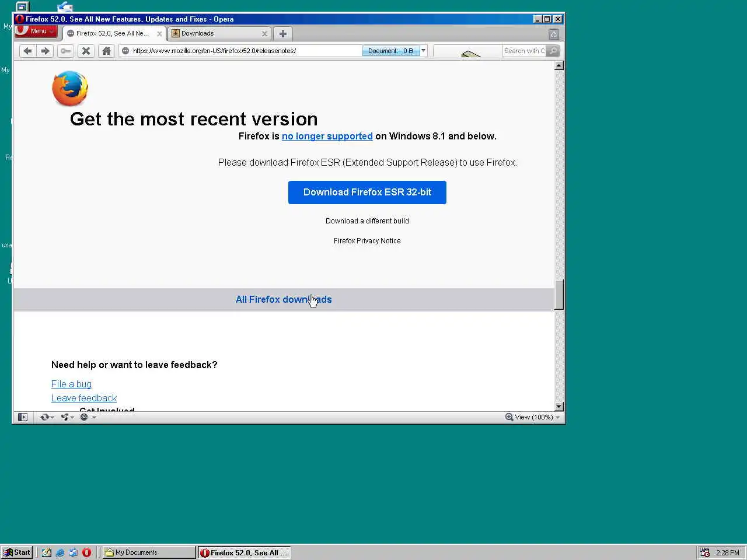Open the password wand key button
The height and width of the screenshot is (560, 747).
point(65,51)
